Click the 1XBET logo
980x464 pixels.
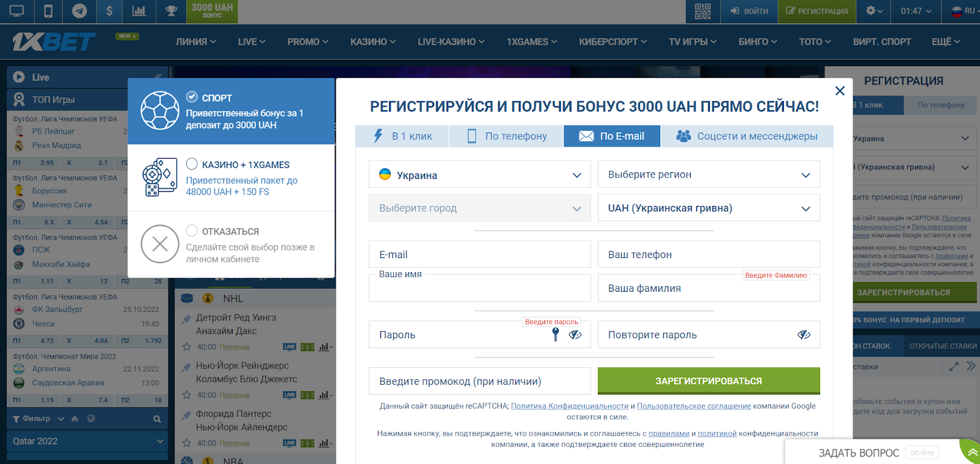pyautogui.click(x=53, y=42)
